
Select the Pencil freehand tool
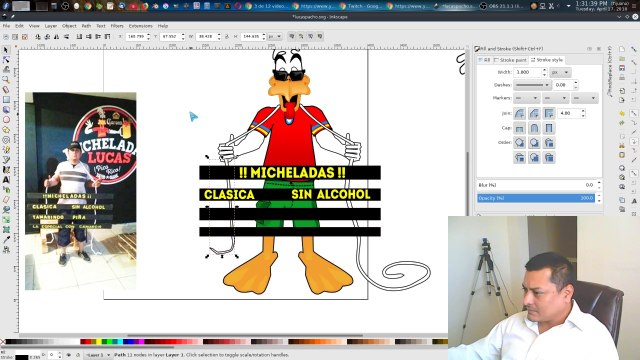point(6,150)
